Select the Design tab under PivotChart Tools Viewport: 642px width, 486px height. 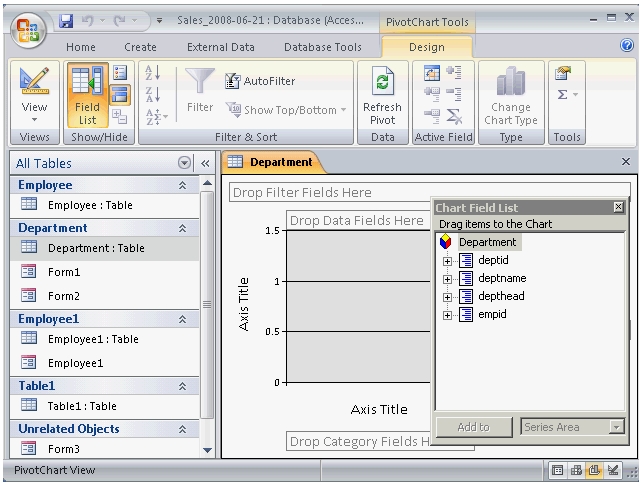point(427,47)
